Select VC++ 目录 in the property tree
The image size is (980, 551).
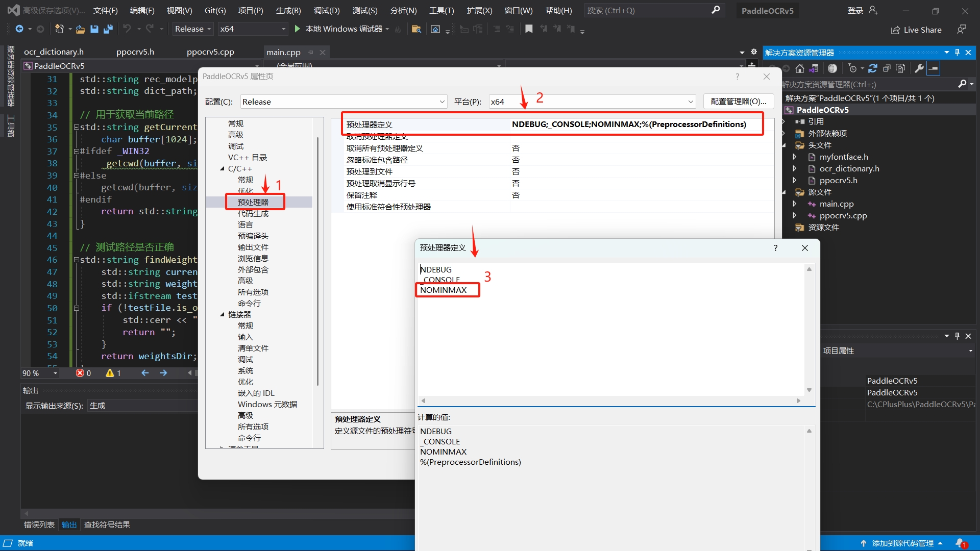point(247,157)
